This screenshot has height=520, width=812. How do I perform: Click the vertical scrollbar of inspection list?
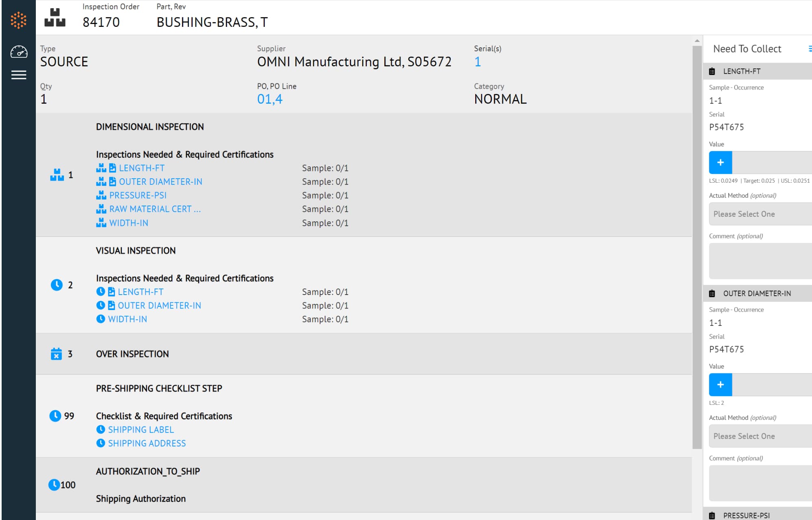coord(697,244)
